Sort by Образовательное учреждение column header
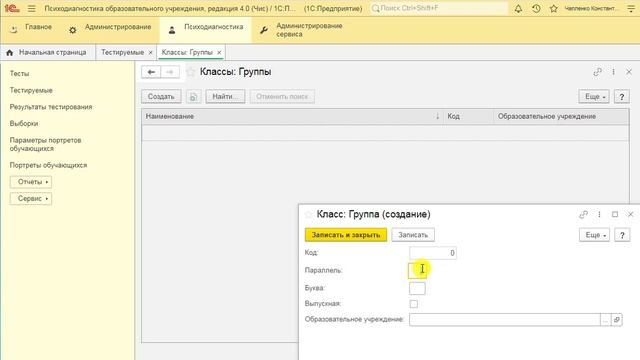 click(561, 116)
